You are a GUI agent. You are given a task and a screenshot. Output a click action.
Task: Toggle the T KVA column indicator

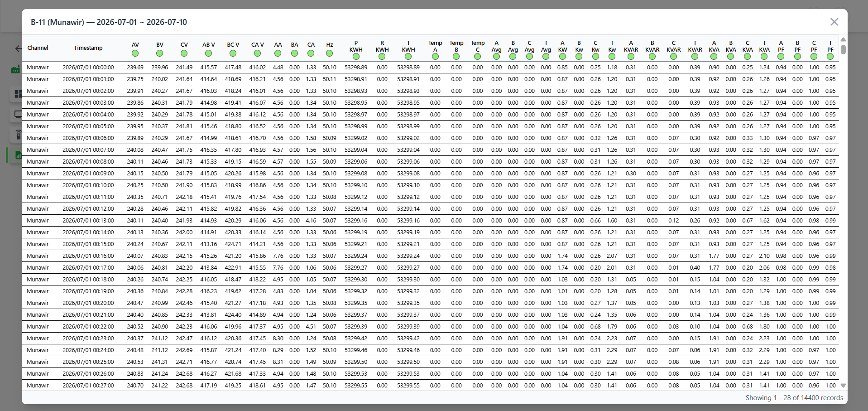(764, 57)
